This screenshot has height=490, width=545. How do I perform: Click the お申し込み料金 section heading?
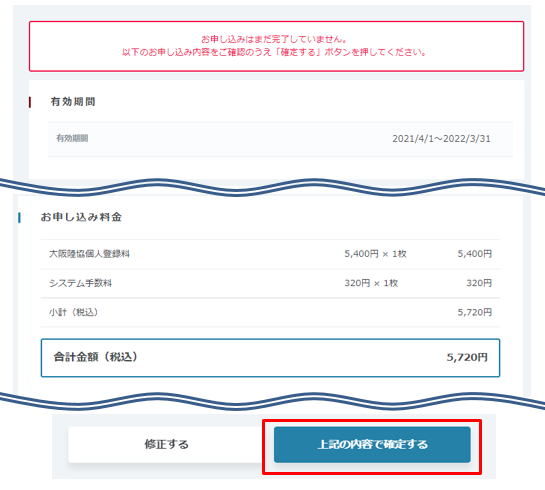point(81,217)
